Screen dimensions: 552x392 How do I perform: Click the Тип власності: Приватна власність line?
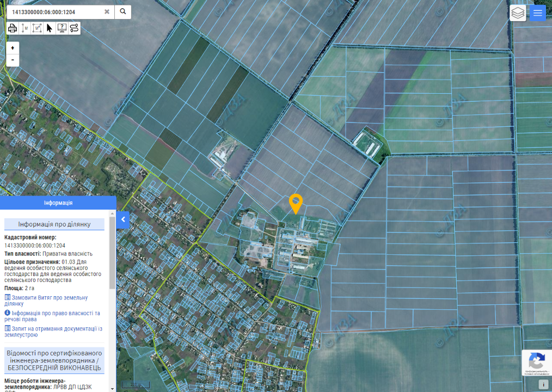click(48, 254)
